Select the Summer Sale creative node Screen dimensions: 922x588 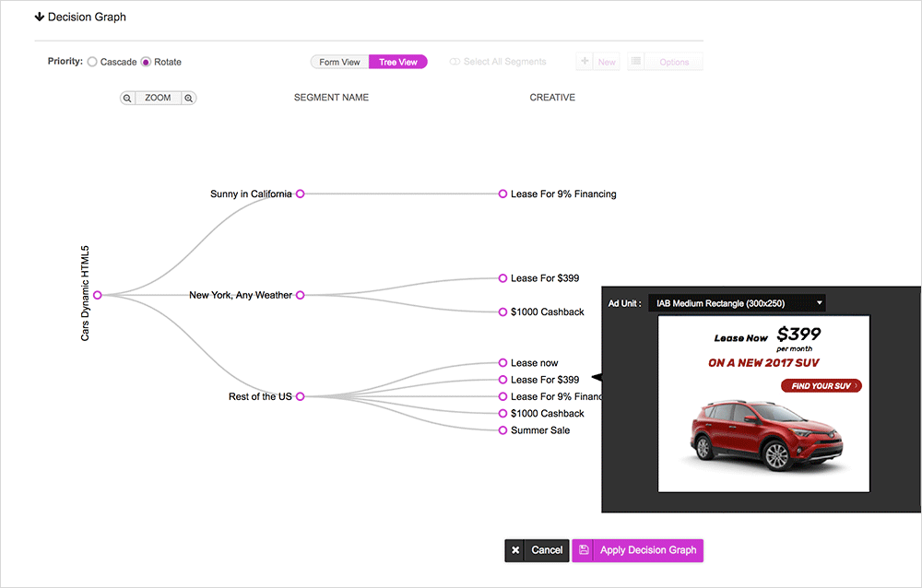[x=502, y=430]
